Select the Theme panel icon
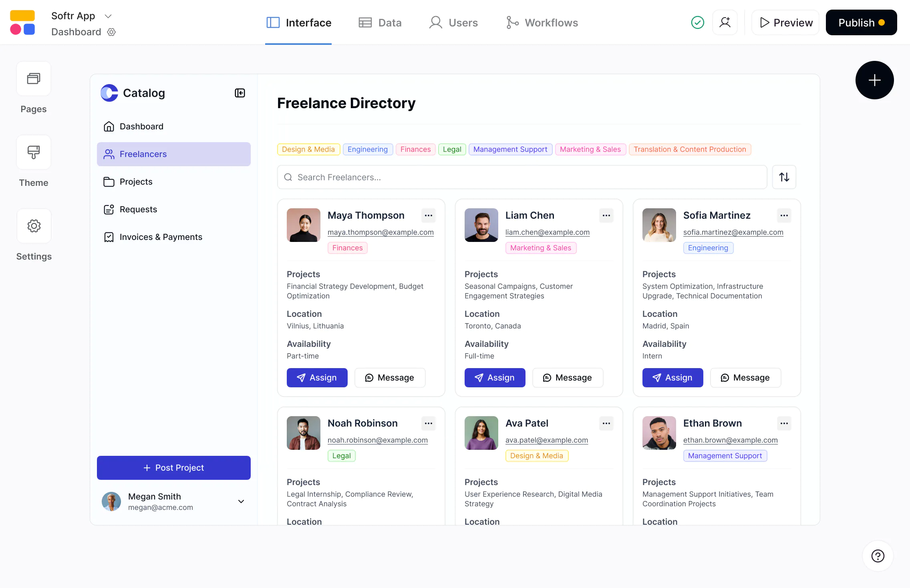This screenshot has width=910, height=588. point(34,152)
